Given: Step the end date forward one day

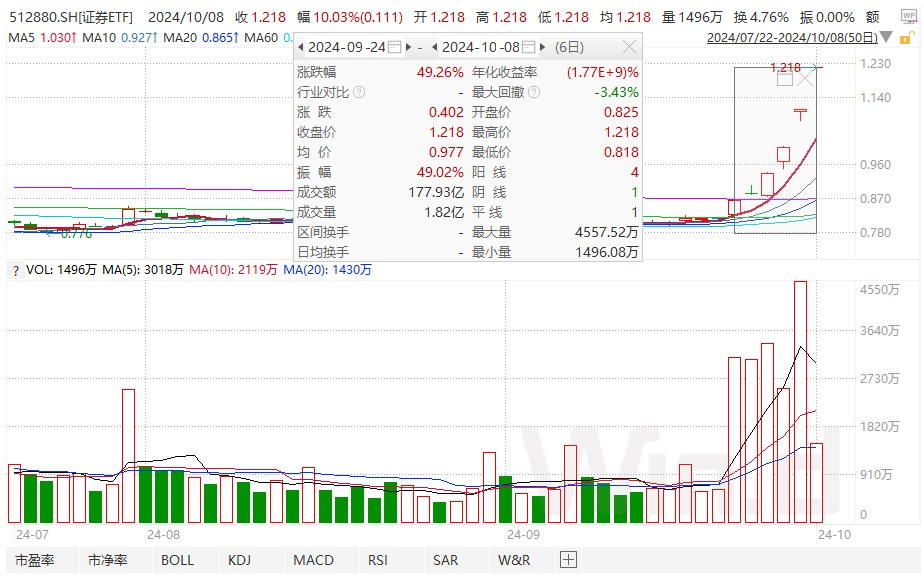Looking at the screenshot, I should point(543,47).
